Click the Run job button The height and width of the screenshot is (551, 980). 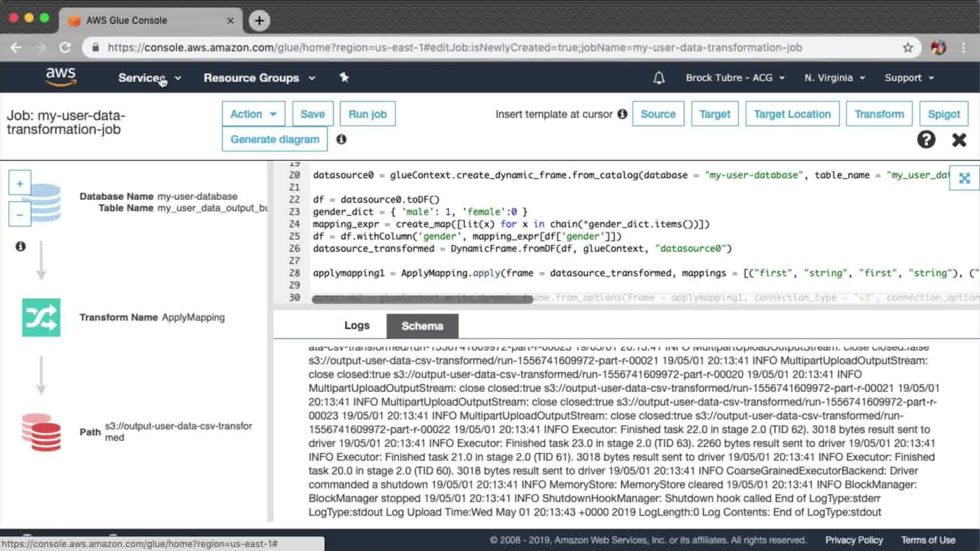(367, 114)
